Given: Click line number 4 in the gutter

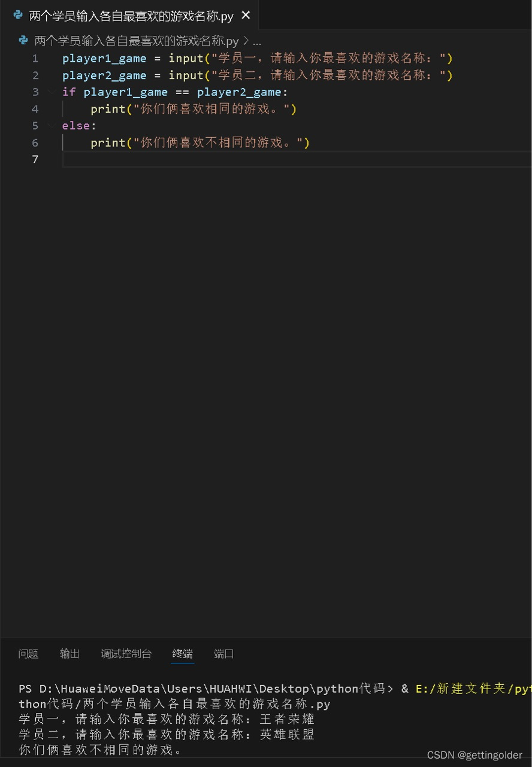Looking at the screenshot, I should [35, 108].
